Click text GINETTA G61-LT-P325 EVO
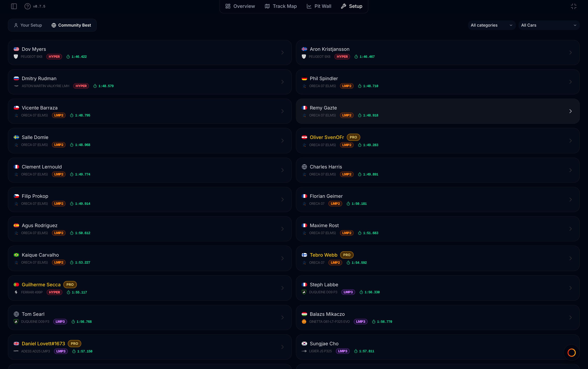Image resolution: width=588 pixels, height=369 pixels. coord(329,322)
